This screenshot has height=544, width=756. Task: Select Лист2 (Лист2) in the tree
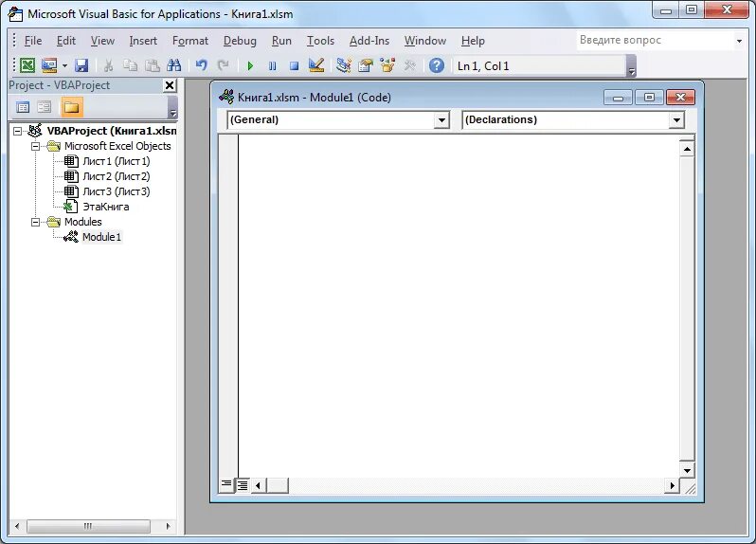(x=116, y=176)
